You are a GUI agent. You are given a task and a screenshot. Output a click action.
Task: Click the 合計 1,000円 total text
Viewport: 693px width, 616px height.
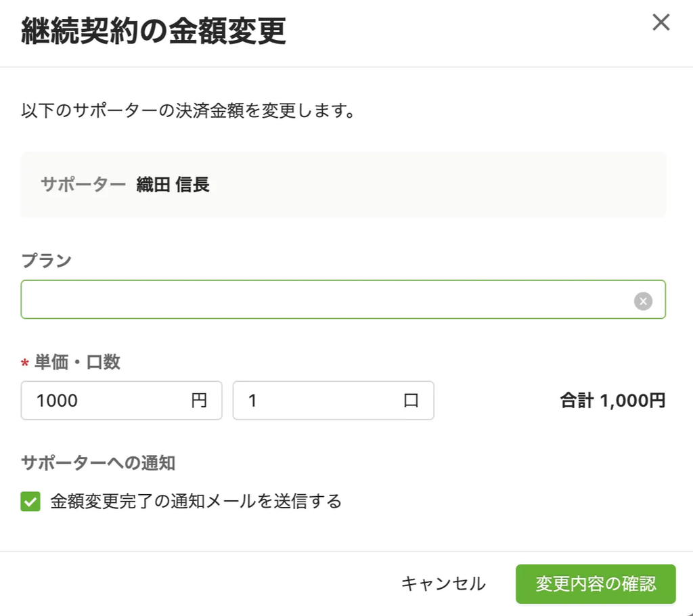point(612,400)
